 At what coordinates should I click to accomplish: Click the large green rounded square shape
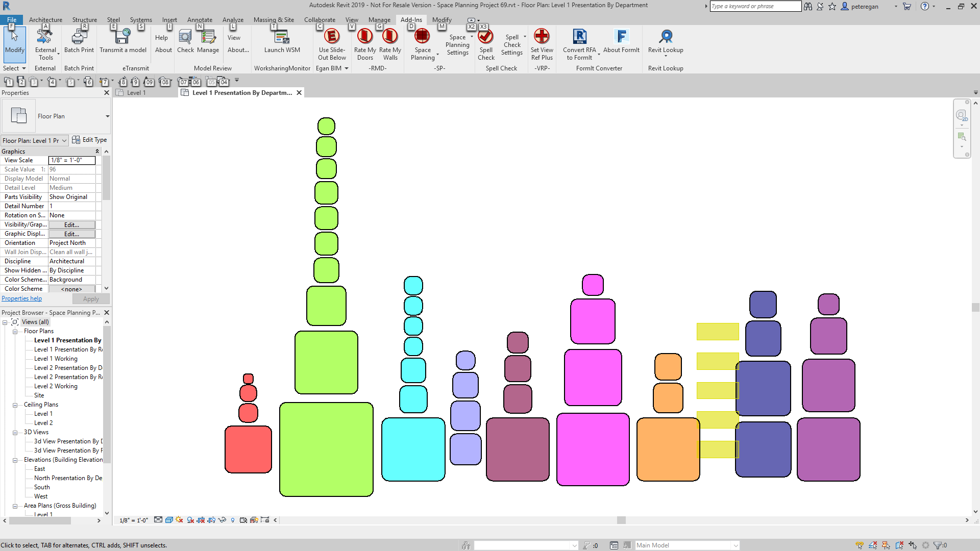(326, 449)
